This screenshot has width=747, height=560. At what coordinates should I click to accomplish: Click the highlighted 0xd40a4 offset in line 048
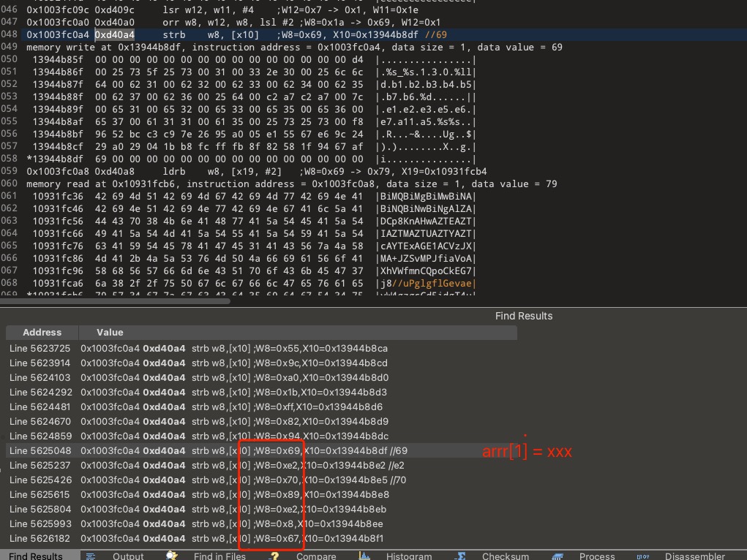[x=114, y=35]
